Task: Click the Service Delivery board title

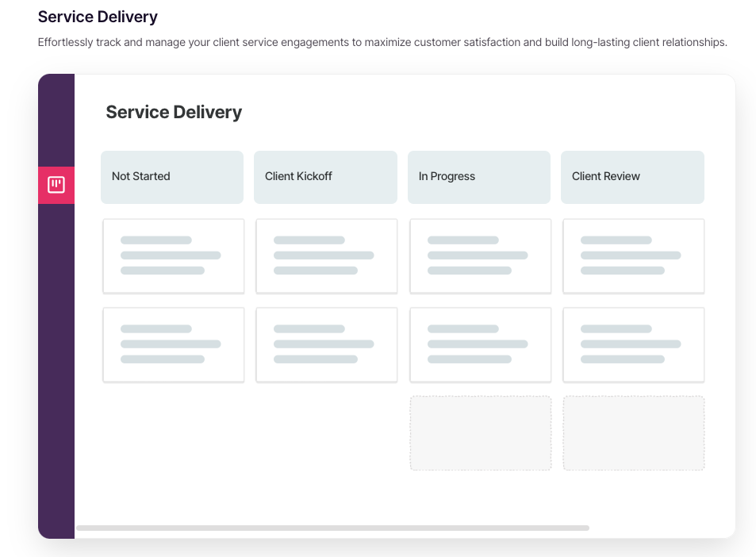Action: pos(174,113)
